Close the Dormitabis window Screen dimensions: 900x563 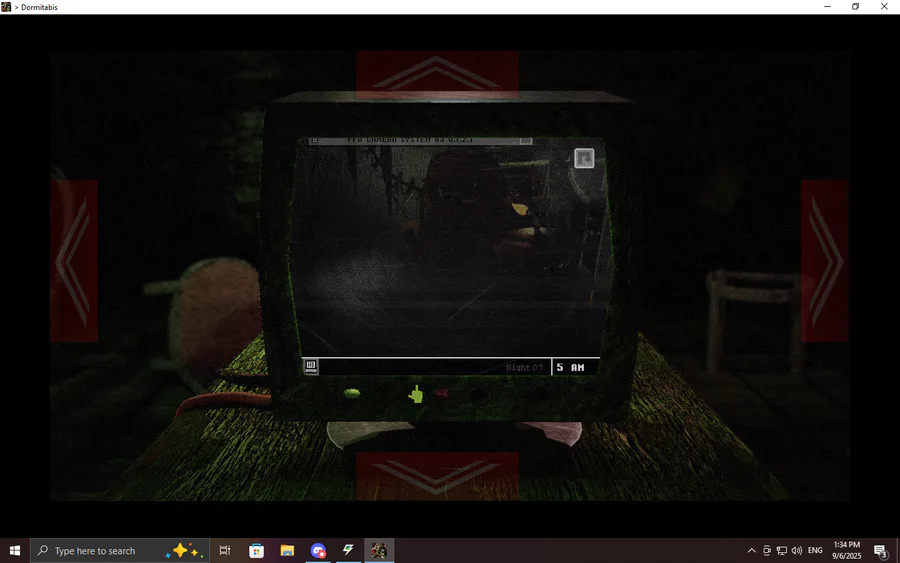pyautogui.click(x=884, y=7)
